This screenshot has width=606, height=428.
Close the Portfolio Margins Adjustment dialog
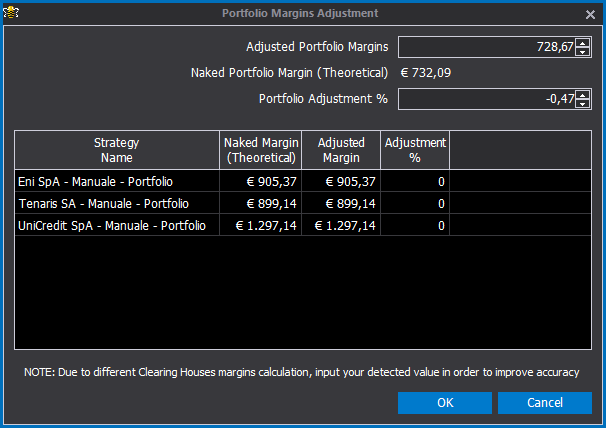[x=590, y=15]
